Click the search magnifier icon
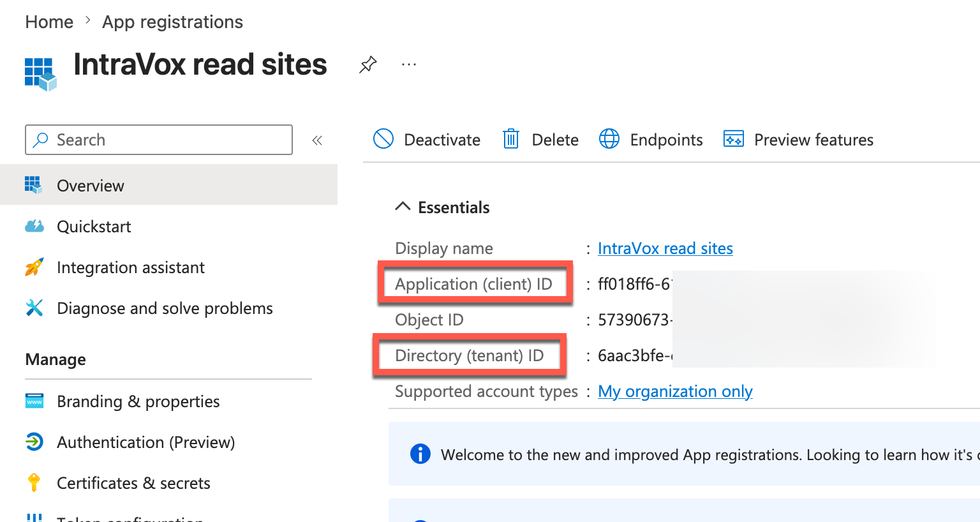Image resolution: width=980 pixels, height=522 pixels. pos(41,140)
